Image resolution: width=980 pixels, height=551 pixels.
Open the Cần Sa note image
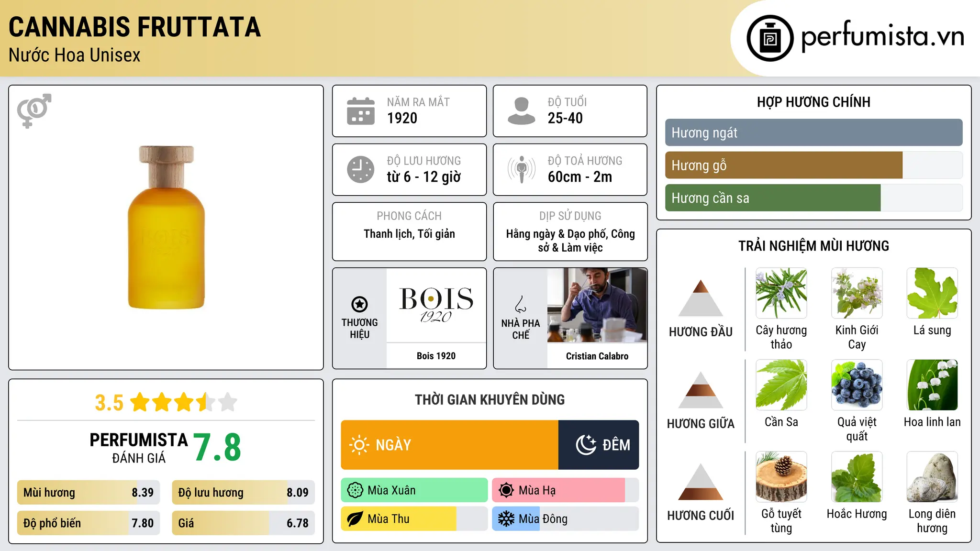click(x=781, y=385)
